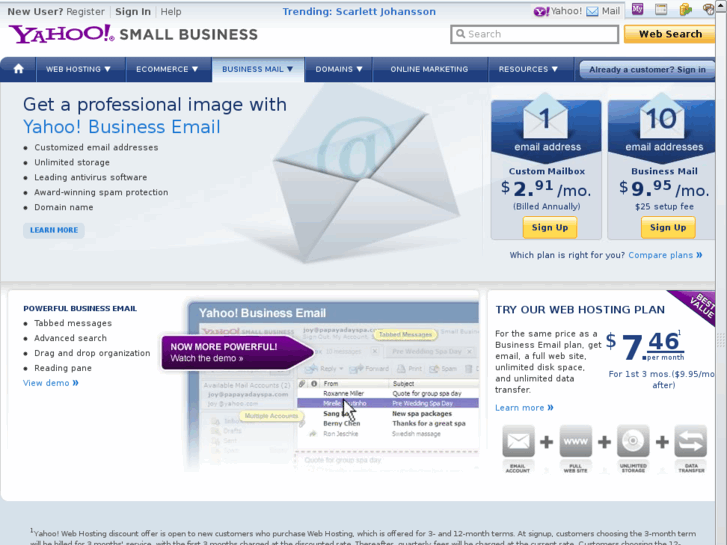Click into the Search input field

click(535, 34)
